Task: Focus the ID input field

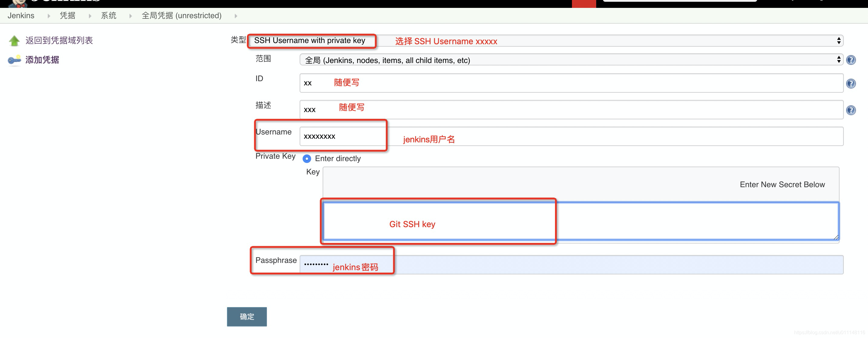Action: click(571, 83)
